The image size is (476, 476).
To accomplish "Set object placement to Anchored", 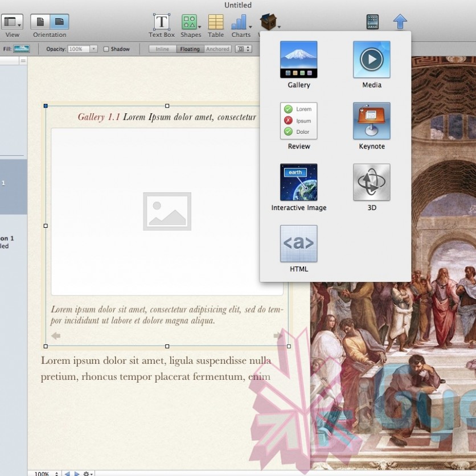I will point(218,50).
